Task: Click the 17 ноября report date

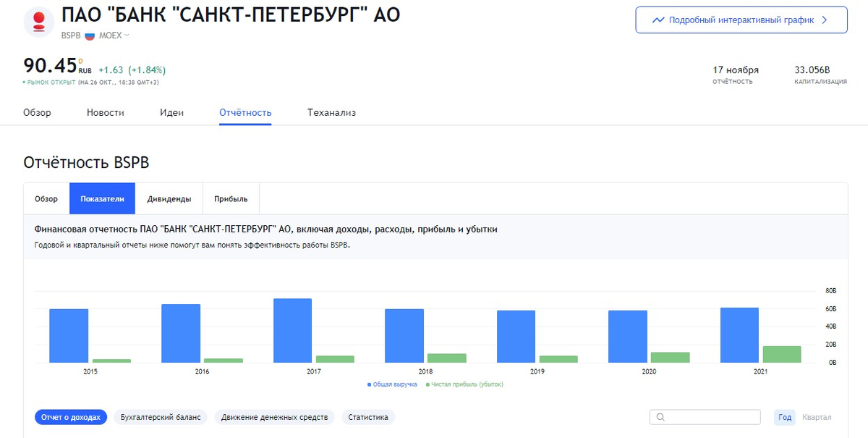Action: (x=736, y=70)
